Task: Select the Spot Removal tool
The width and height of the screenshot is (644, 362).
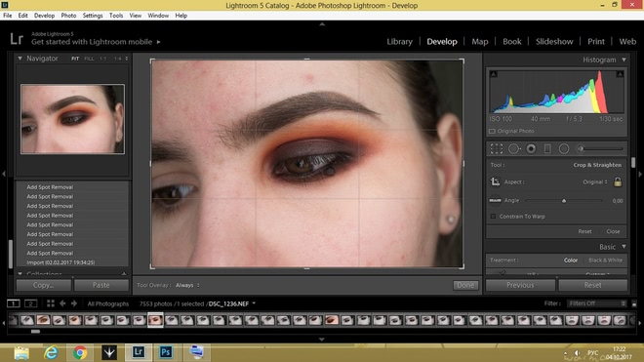Action: (514, 148)
